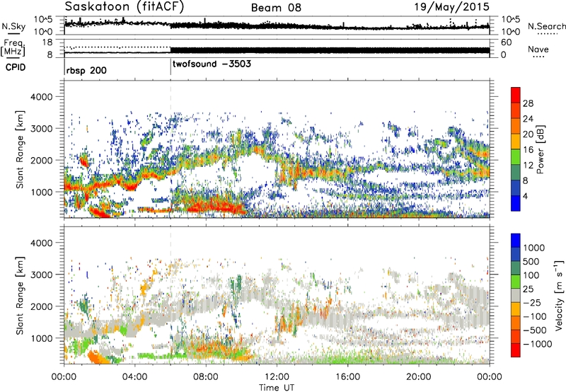Image resolution: width=566 pixels, height=392 pixels.
Task: Click the '4000' tick on the power panel
Action: pyautogui.click(x=41, y=97)
